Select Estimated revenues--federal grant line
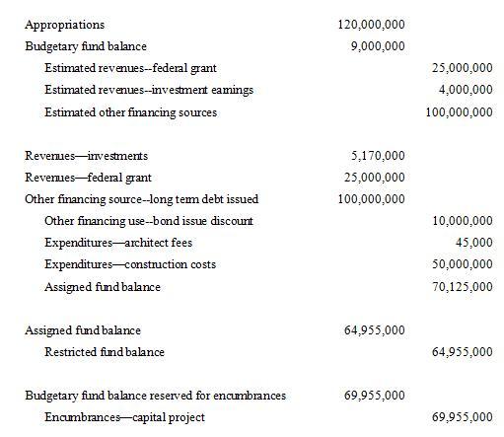 130,68
